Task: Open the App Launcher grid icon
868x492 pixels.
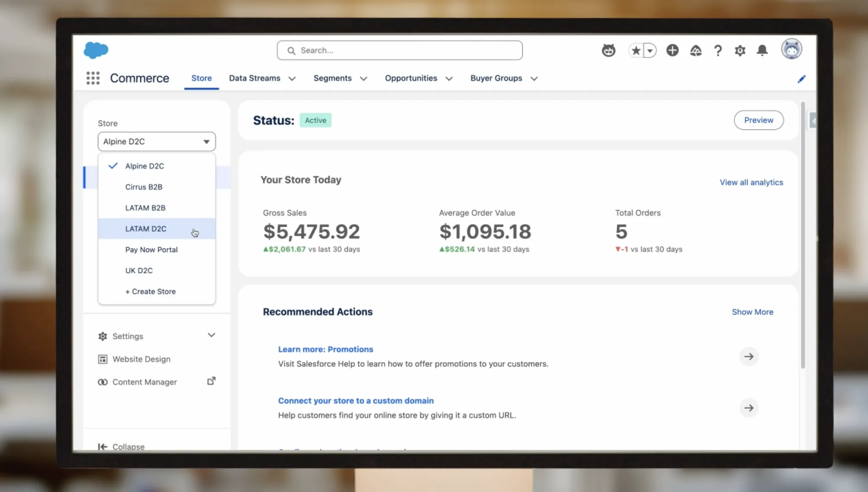Action: click(x=93, y=78)
